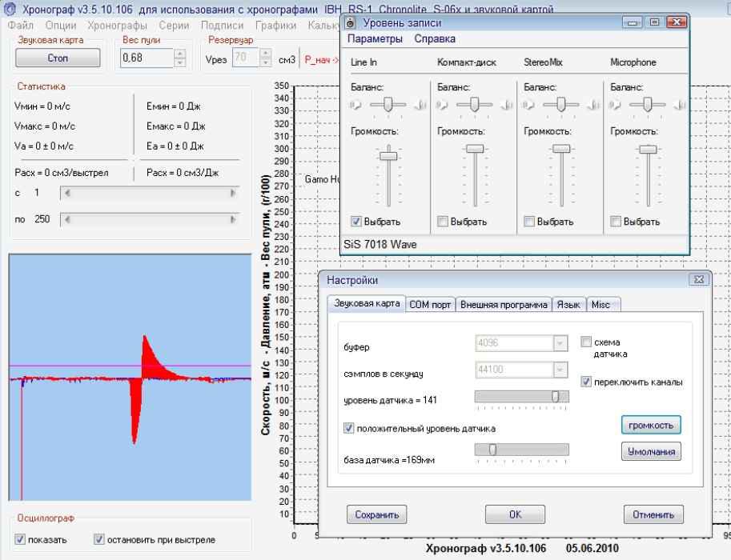
Task: Enable Выбрать checkbox under StereoMix
Action: pyautogui.click(x=529, y=222)
